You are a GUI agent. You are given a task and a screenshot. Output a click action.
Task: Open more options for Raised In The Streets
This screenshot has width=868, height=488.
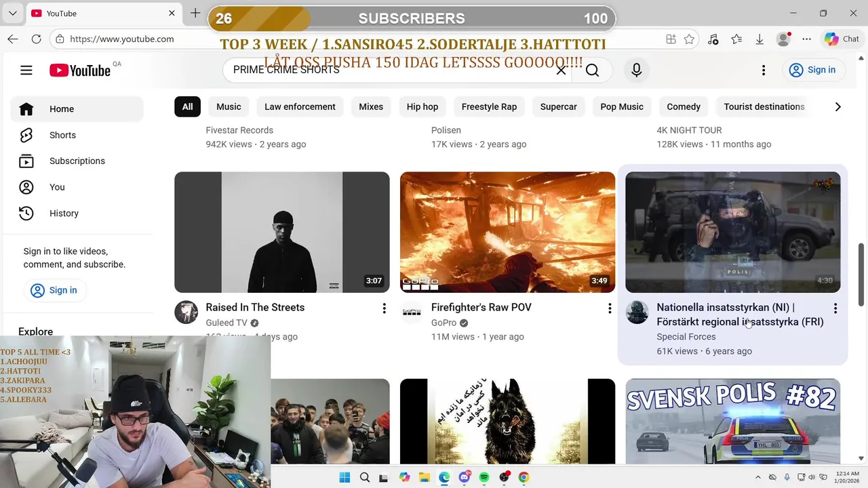(384, 308)
